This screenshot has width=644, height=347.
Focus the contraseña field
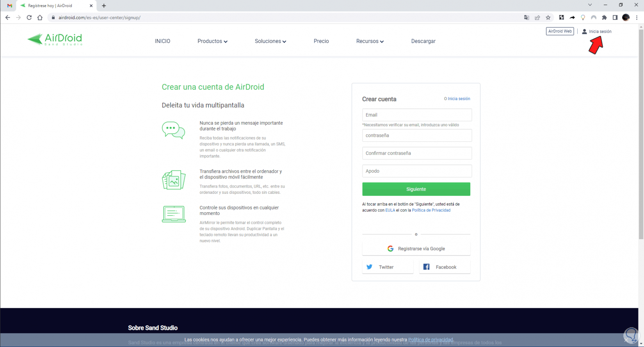pos(417,135)
